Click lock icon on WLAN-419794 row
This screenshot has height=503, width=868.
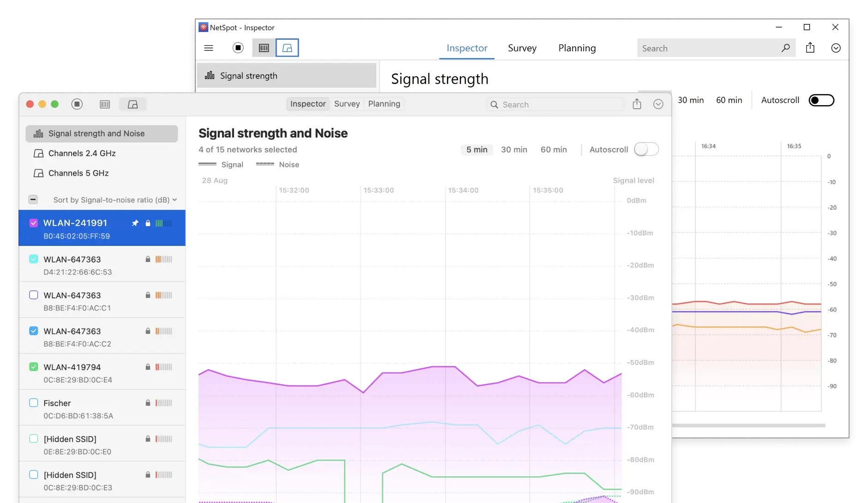point(148,367)
